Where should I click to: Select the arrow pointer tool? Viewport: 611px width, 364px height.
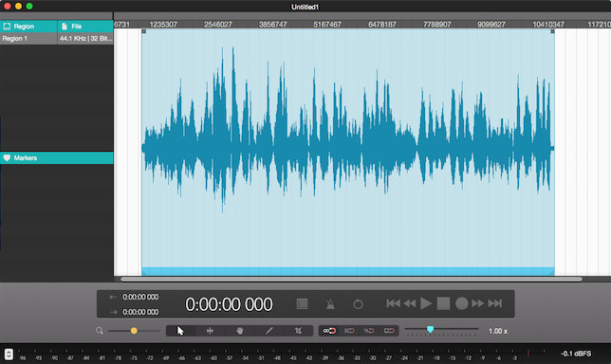pyautogui.click(x=180, y=331)
